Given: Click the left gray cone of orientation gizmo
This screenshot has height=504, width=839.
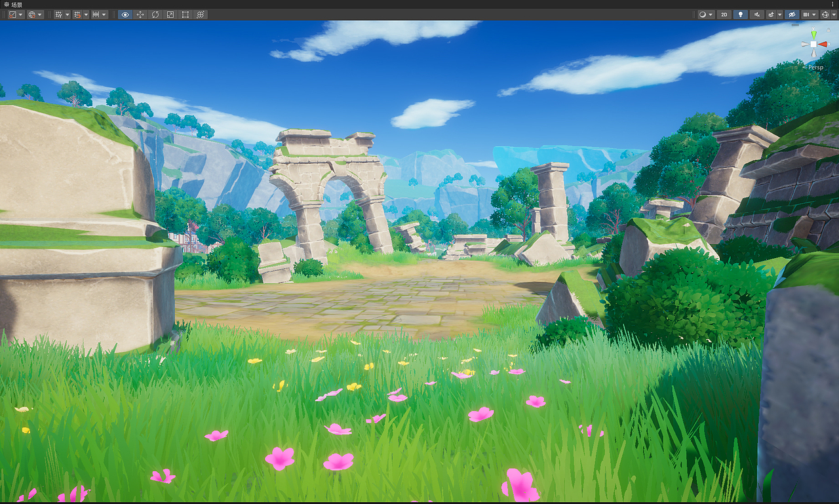Looking at the screenshot, I should coord(805,44).
